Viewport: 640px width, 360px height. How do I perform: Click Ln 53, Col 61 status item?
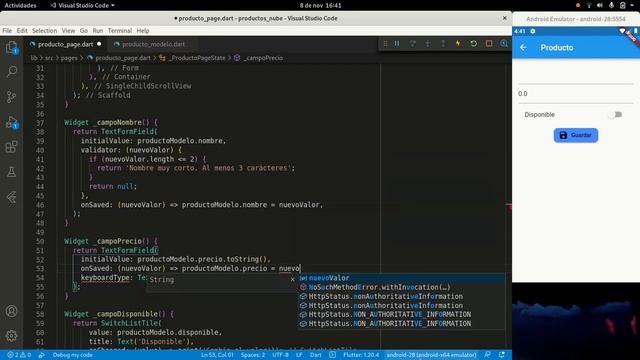tap(217, 355)
